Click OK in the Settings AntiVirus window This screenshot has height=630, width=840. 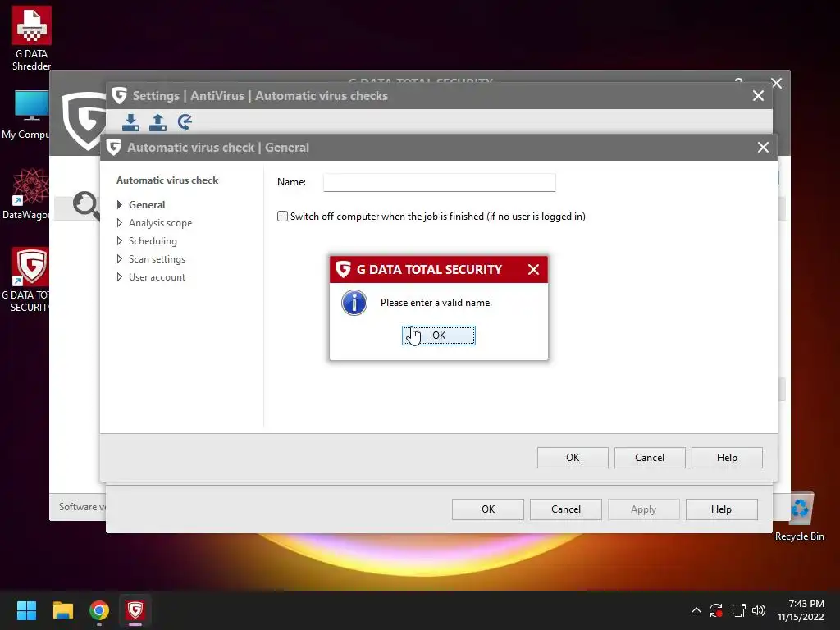[487, 509]
